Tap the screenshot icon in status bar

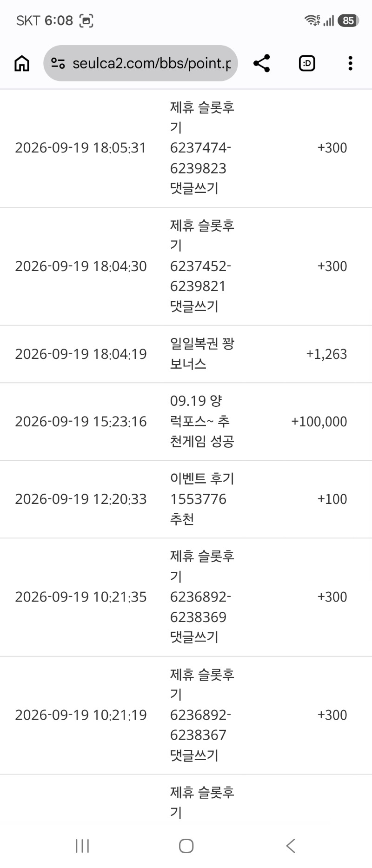click(86, 20)
